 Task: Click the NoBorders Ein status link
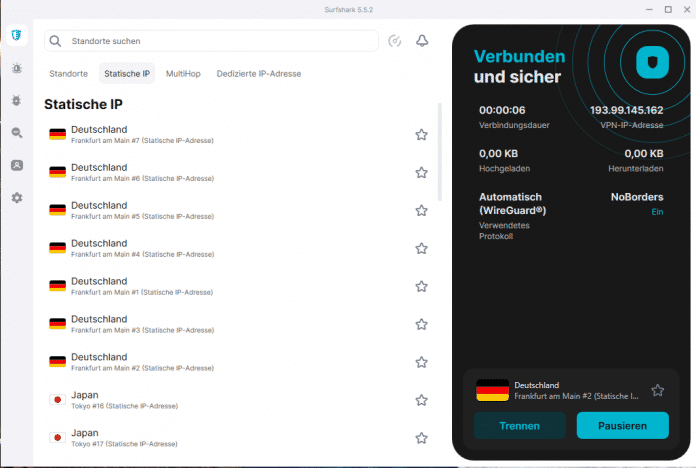657,212
